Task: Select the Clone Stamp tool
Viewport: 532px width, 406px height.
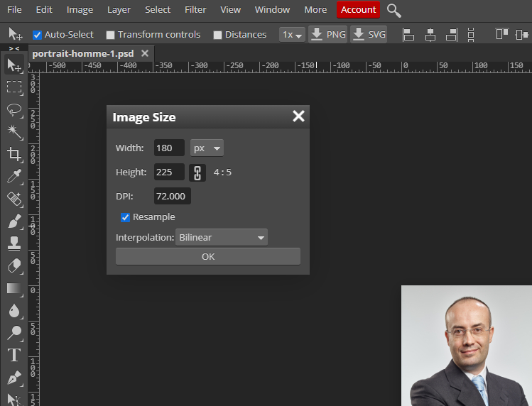Action: [14, 243]
